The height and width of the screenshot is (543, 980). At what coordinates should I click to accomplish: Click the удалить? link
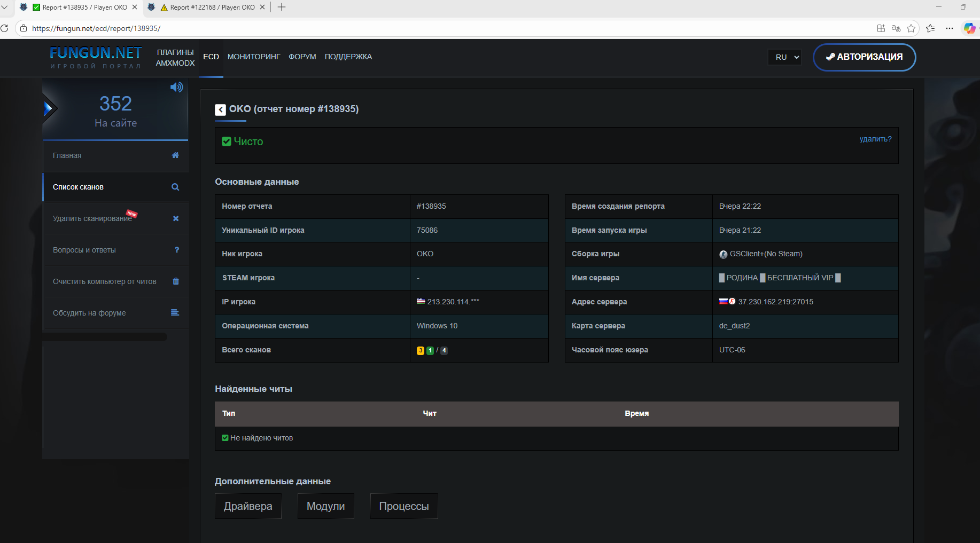tap(875, 139)
